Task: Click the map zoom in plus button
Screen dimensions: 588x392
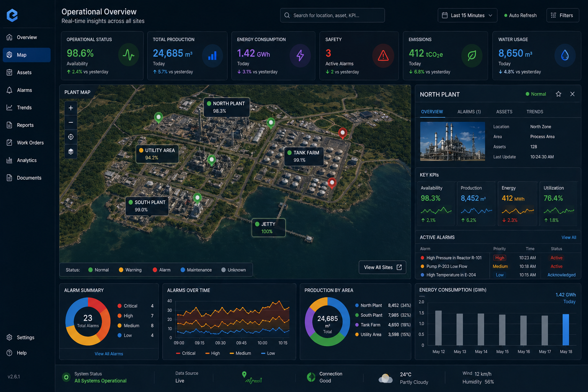Action: [x=71, y=108]
